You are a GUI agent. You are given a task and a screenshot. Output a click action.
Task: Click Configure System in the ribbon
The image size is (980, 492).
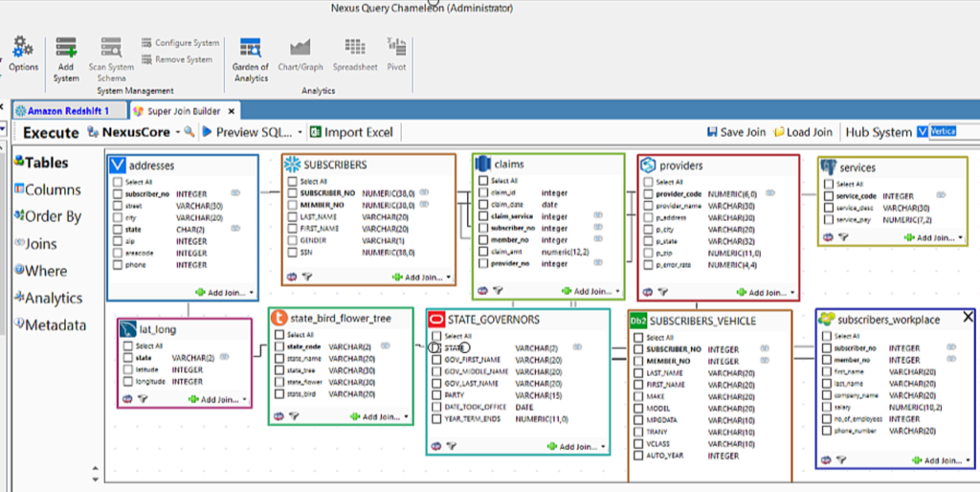click(180, 43)
